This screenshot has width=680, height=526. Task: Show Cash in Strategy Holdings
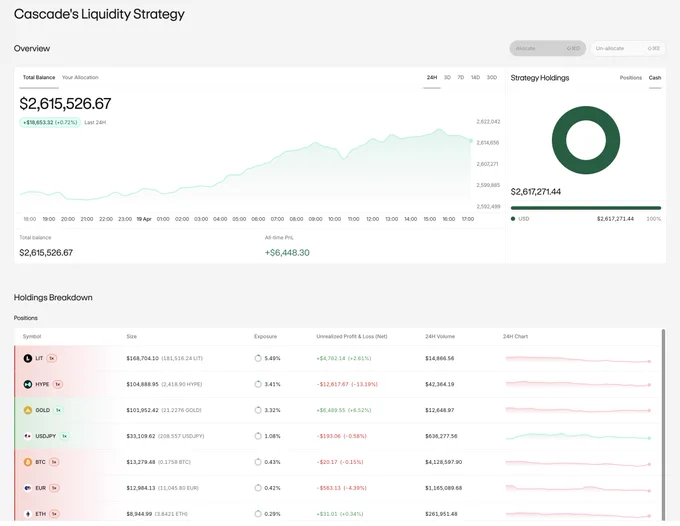pos(655,78)
